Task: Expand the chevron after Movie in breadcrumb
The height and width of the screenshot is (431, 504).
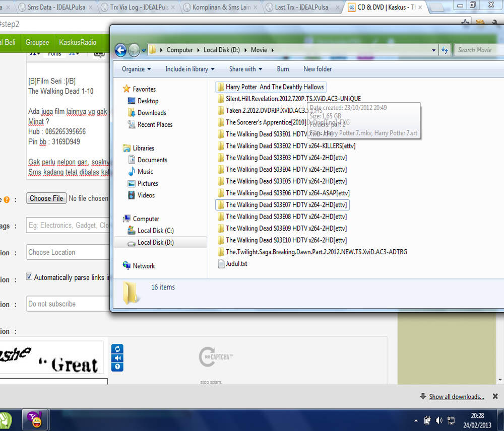Action: pyautogui.click(x=273, y=50)
